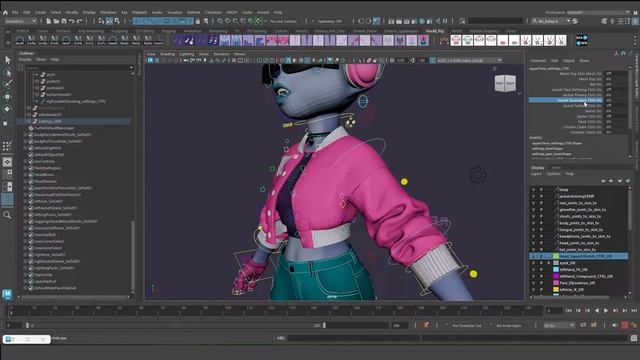Pick the Scale tool in toolbox
This screenshot has height=360, width=640.
click(x=6, y=123)
